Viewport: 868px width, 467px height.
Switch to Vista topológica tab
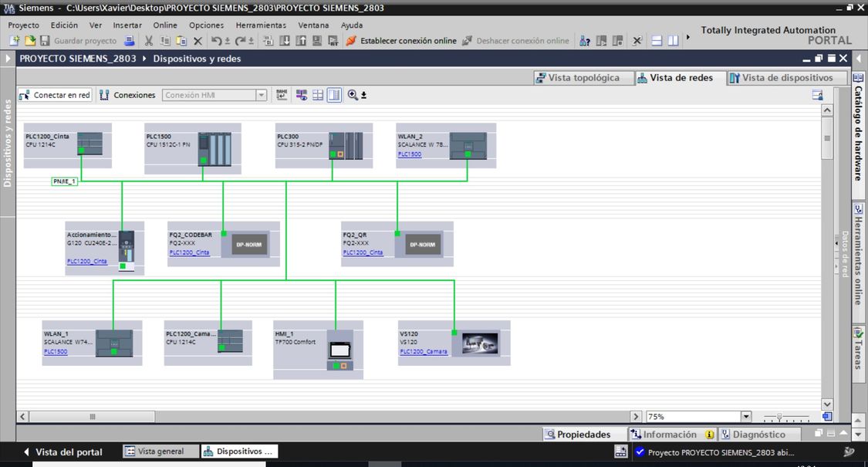point(577,77)
